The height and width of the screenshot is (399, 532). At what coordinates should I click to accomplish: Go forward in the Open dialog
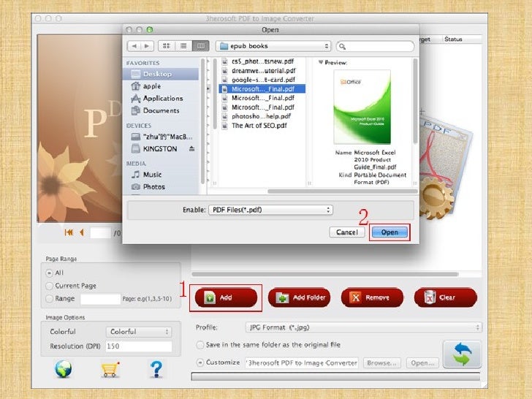click(147, 46)
